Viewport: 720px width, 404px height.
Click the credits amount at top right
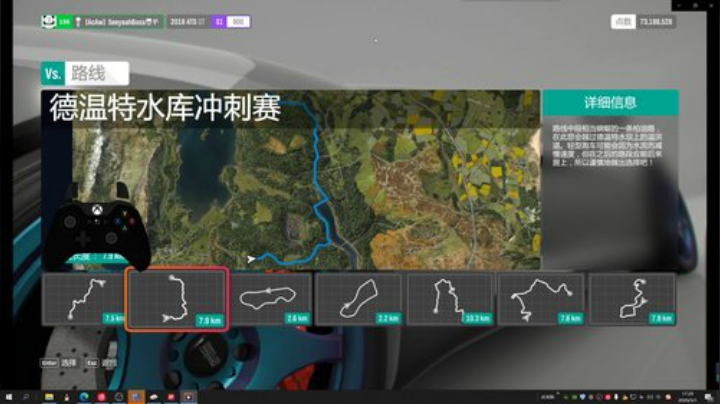pyautogui.click(x=656, y=22)
